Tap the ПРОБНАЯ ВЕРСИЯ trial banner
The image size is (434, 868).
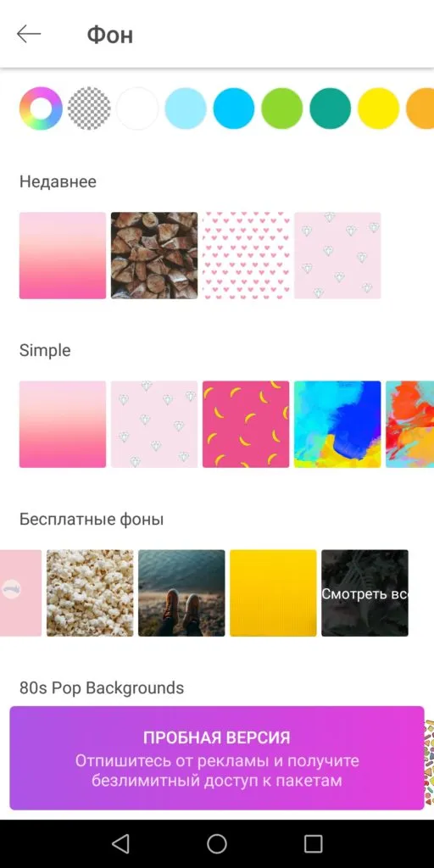tap(217, 758)
